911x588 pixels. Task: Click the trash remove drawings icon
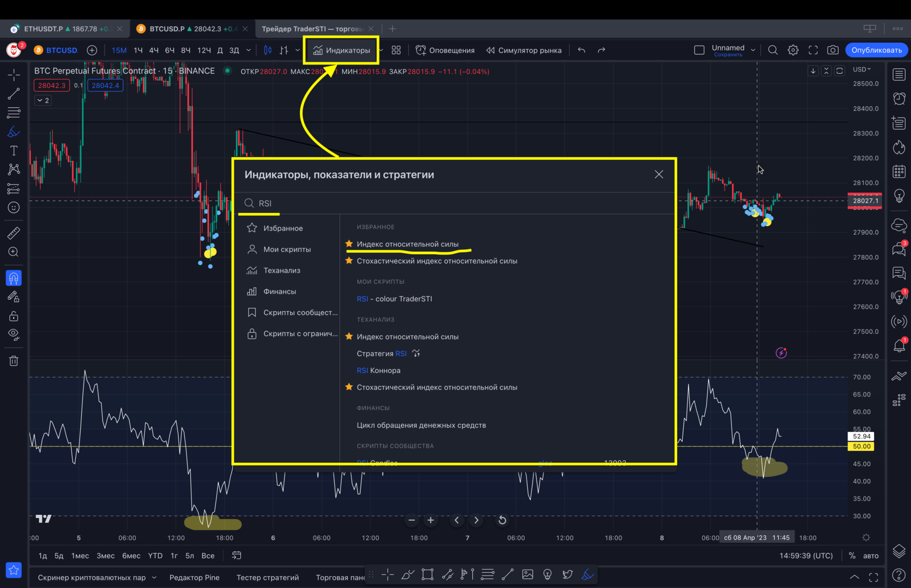14,361
